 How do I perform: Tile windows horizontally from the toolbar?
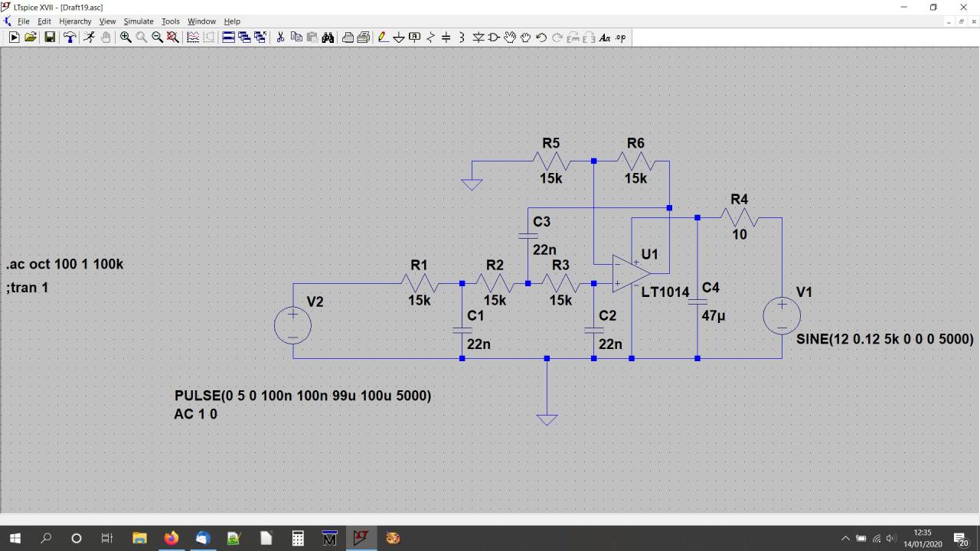coord(228,37)
